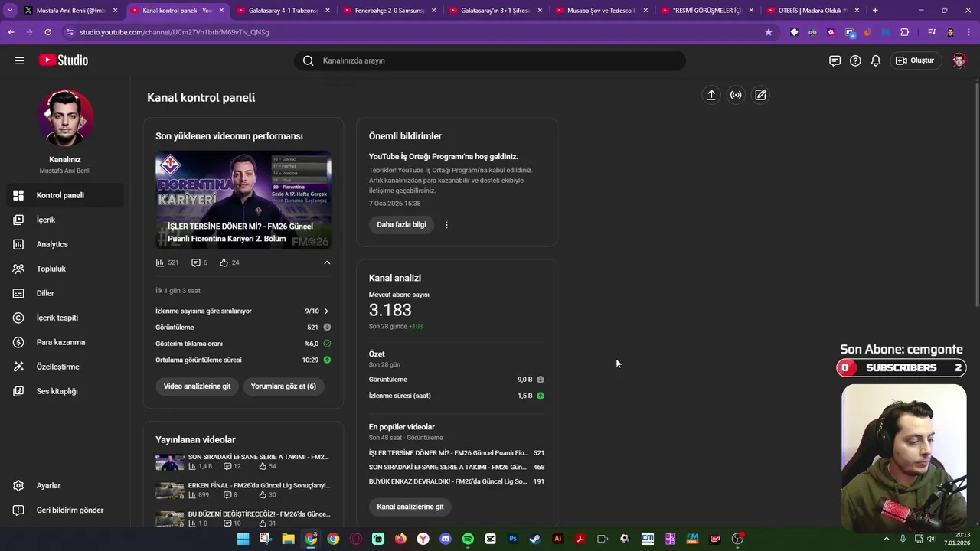Image resolution: width=980 pixels, height=551 pixels.
Task: Switch to OTEBİS Madara Olduk tab
Action: pyautogui.click(x=812, y=11)
